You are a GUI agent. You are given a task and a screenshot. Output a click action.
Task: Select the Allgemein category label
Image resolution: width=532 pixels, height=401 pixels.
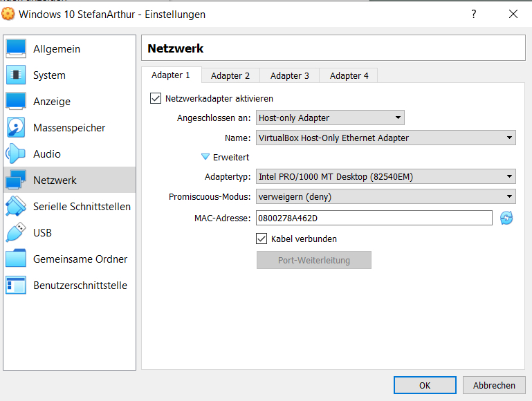click(x=57, y=49)
